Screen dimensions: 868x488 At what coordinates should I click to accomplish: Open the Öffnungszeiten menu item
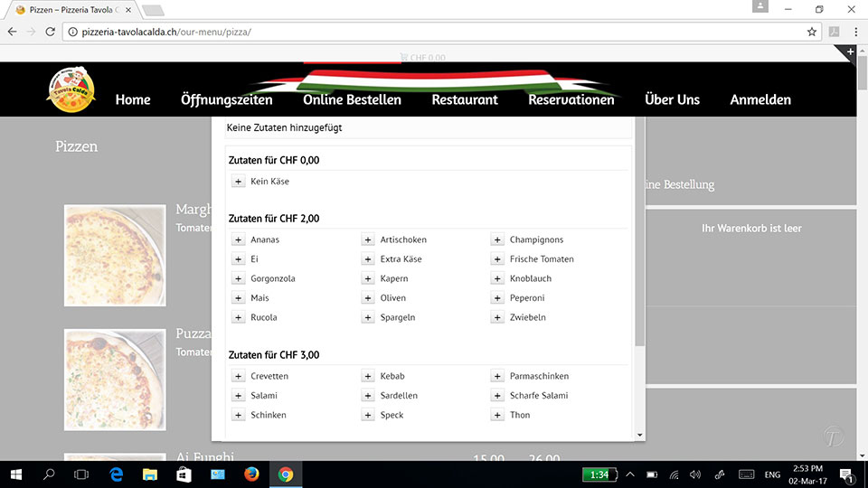click(x=226, y=99)
